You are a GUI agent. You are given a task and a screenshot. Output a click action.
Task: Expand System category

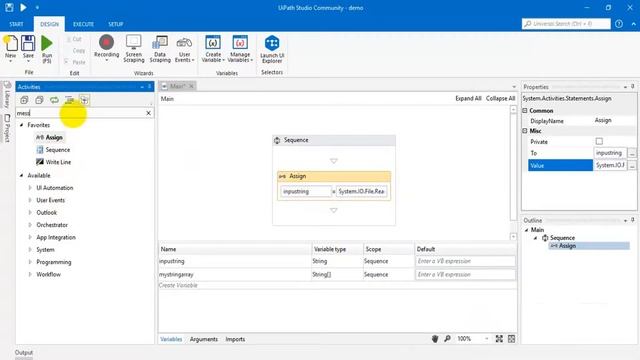pyautogui.click(x=30, y=249)
